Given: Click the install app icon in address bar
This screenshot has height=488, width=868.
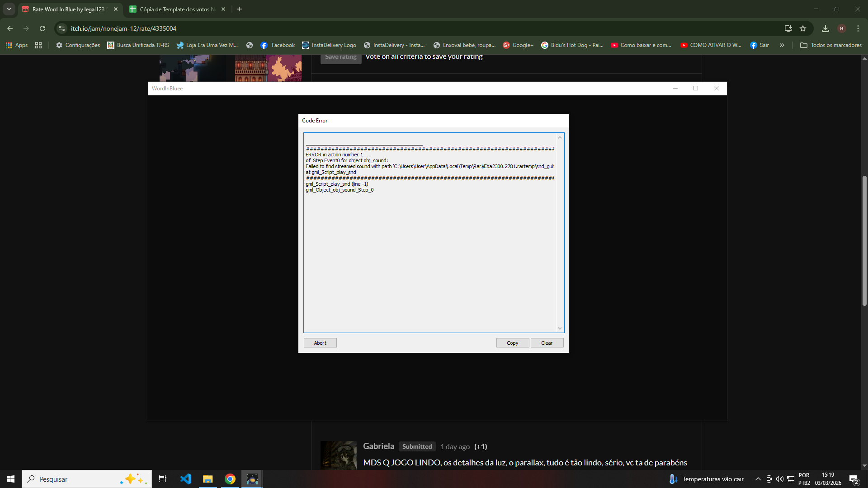Looking at the screenshot, I should [788, 28].
